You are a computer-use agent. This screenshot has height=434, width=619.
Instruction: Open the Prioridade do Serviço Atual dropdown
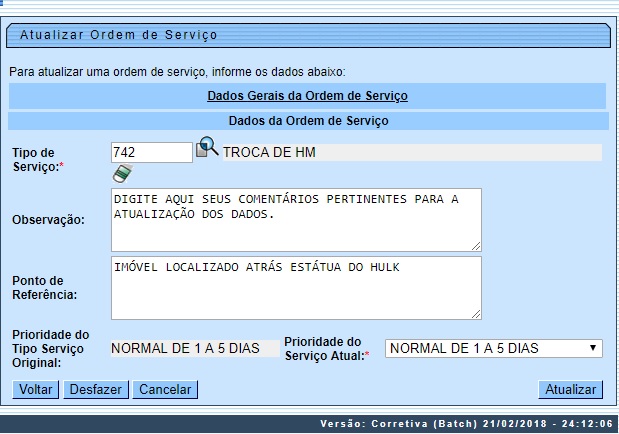pos(494,348)
